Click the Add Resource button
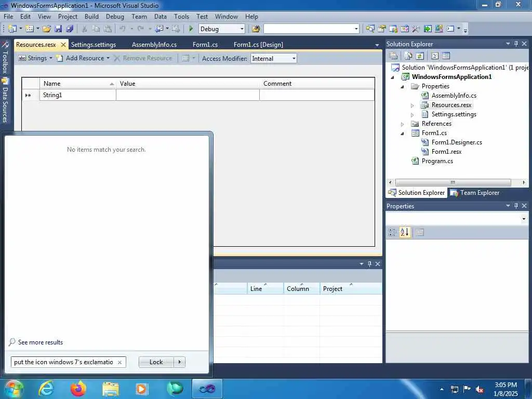 tap(81, 58)
